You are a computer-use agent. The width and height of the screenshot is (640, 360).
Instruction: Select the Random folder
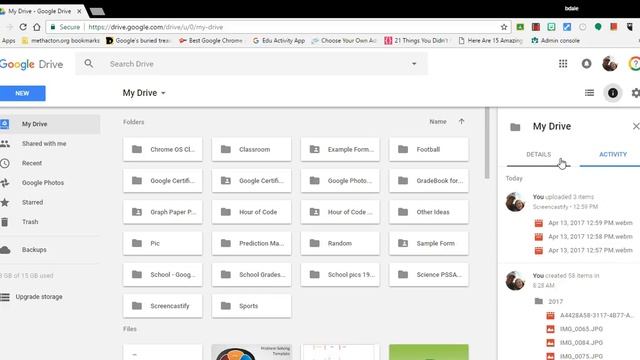coord(340,243)
